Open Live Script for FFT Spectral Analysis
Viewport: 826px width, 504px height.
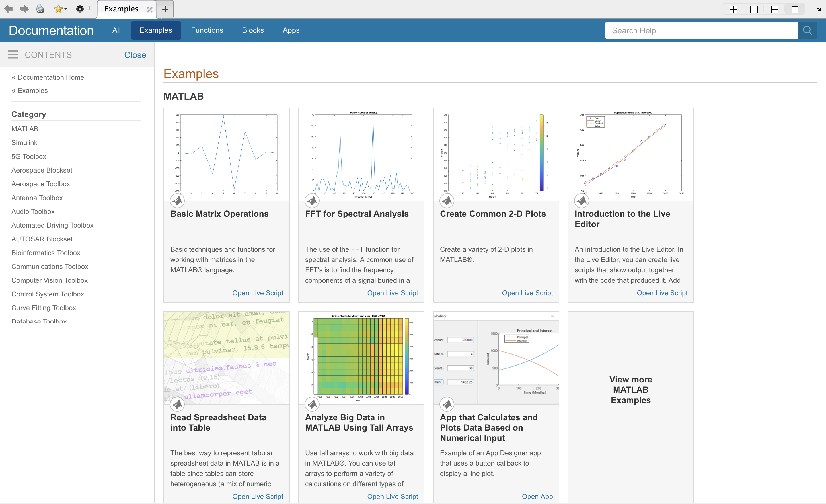point(393,293)
